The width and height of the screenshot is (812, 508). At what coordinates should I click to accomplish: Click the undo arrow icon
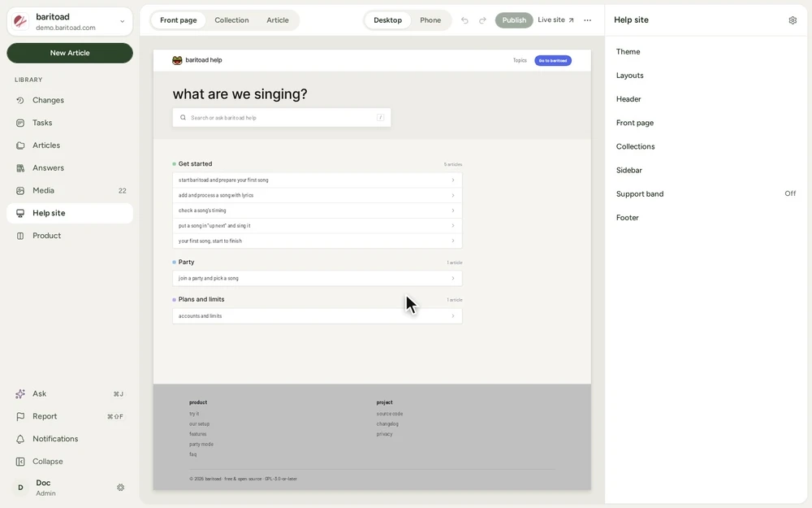pos(464,20)
